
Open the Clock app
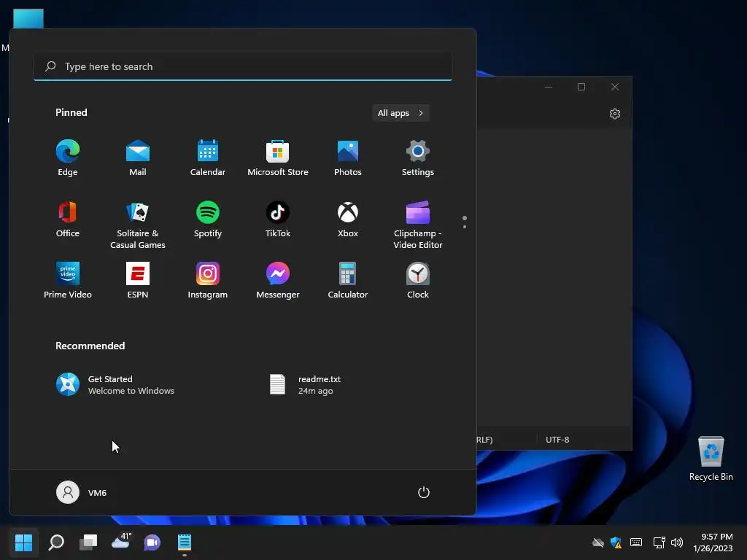tap(418, 281)
